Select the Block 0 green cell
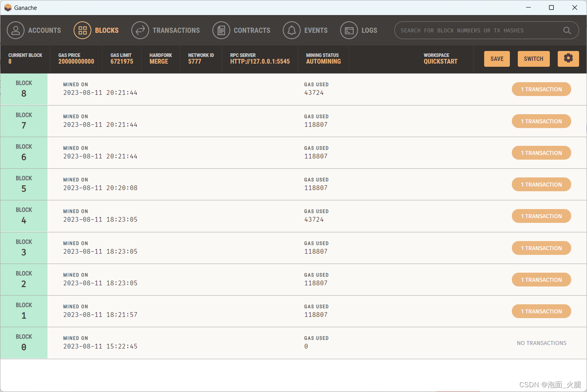The image size is (587, 392). click(24, 343)
